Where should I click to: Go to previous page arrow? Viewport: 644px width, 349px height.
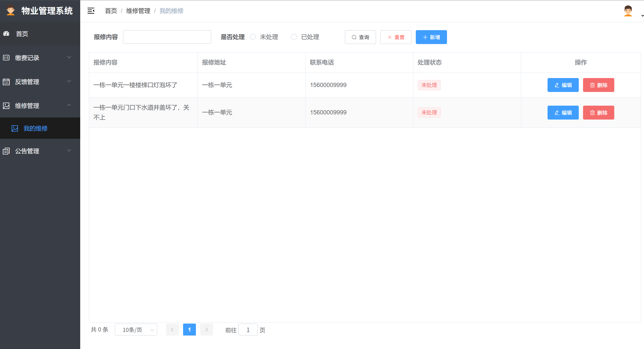(172, 330)
